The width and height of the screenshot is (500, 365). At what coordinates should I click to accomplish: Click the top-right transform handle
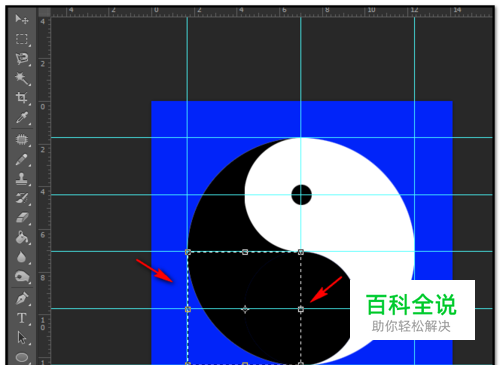pos(301,252)
